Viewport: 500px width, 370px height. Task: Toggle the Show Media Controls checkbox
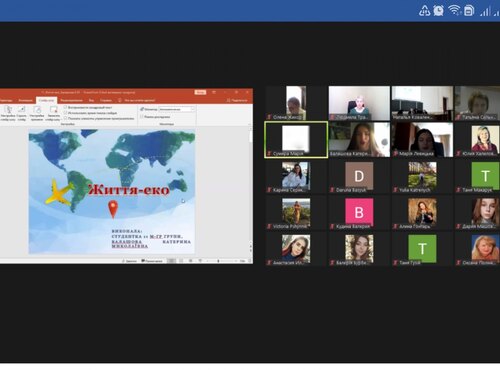(65, 118)
